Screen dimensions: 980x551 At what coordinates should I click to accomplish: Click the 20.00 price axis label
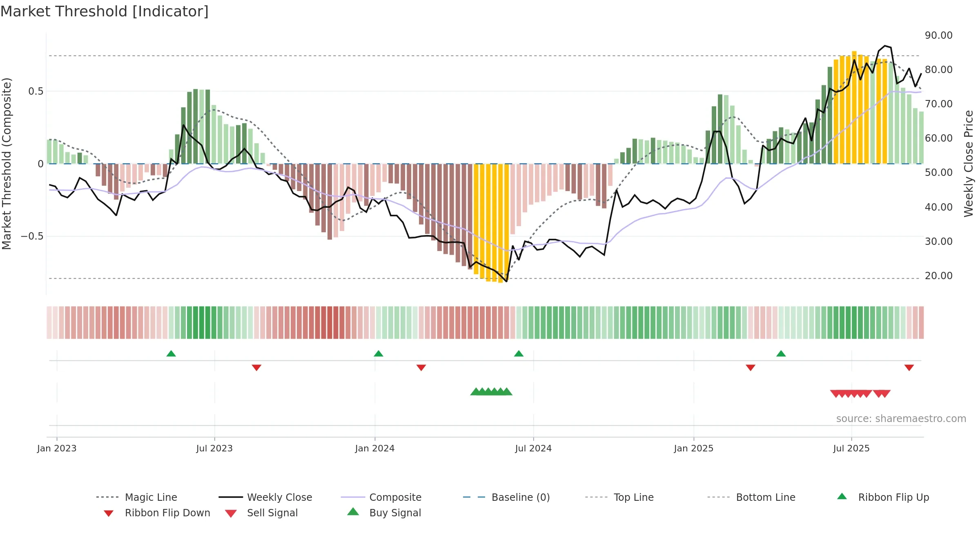point(939,276)
